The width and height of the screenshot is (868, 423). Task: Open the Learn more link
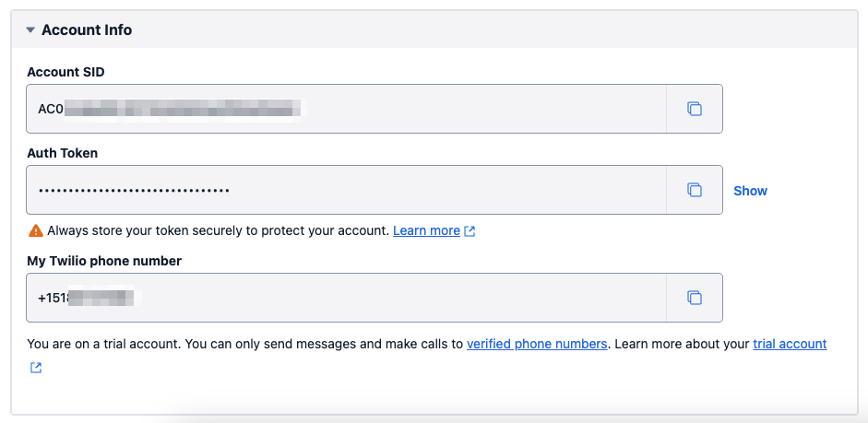[426, 230]
